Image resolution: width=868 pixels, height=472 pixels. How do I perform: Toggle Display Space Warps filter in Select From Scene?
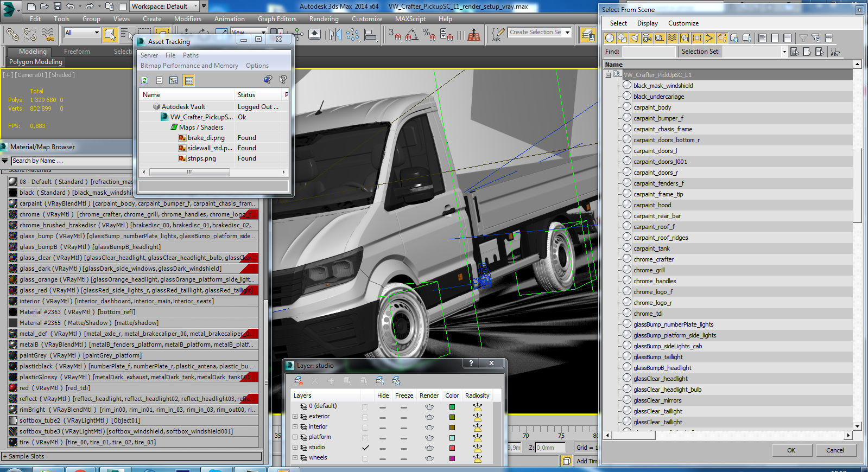[x=672, y=38]
